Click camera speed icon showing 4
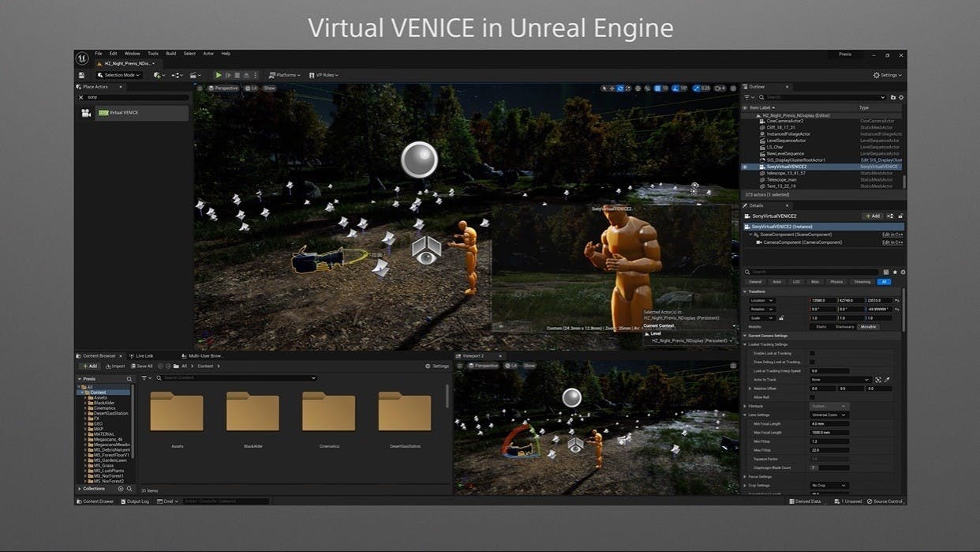This screenshot has height=552, width=980. 720,88
